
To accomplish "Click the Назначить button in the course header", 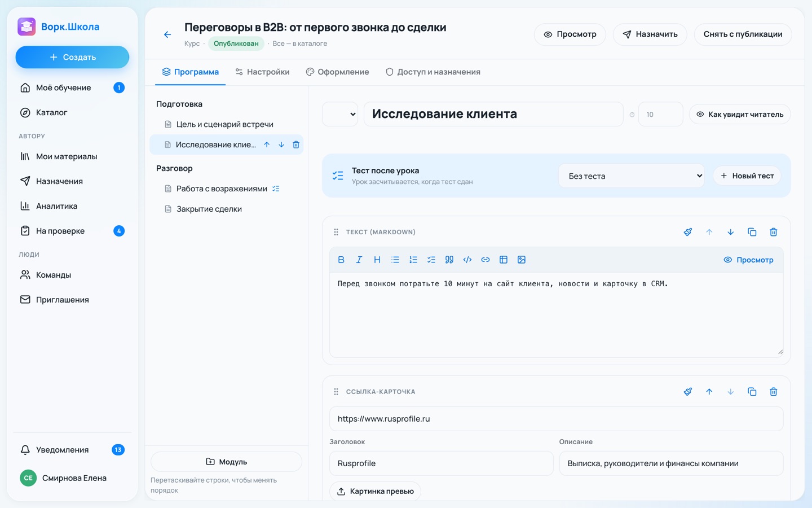I will coord(650,34).
